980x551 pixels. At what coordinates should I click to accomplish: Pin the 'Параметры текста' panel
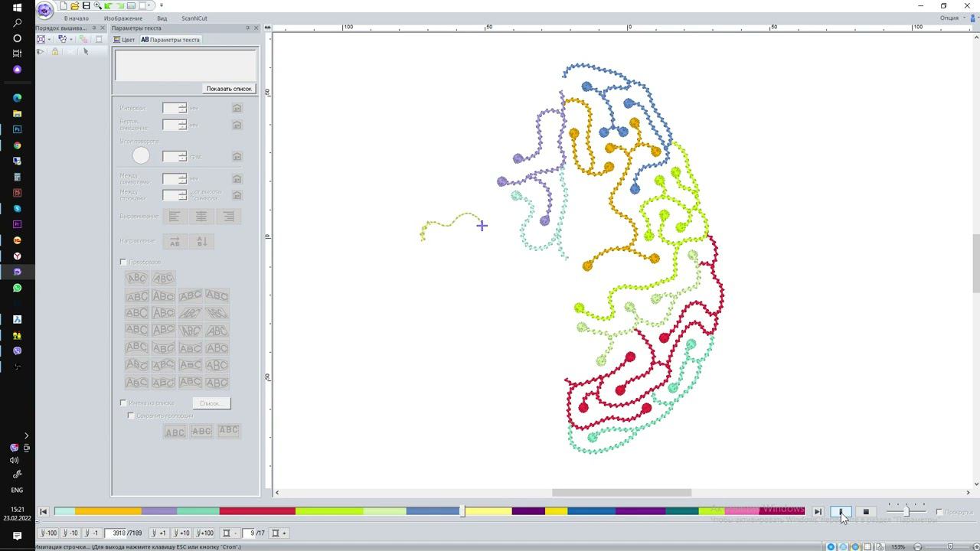pos(247,28)
